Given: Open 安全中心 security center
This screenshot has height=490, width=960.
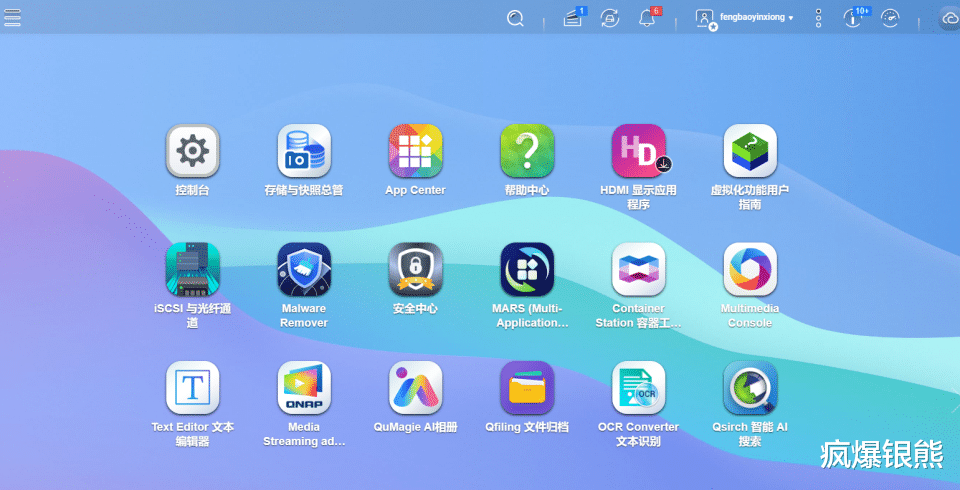Looking at the screenshot, I should [415, 269].
